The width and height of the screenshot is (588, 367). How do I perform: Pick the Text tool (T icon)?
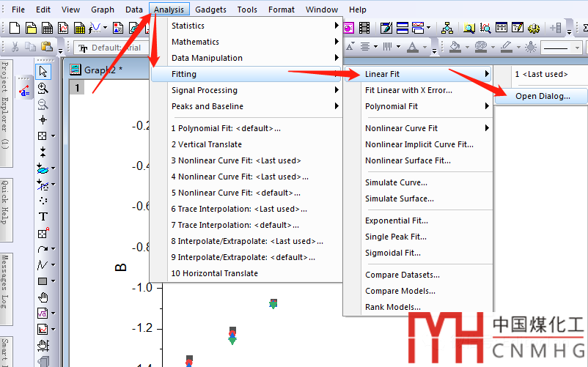pos(43,217)
